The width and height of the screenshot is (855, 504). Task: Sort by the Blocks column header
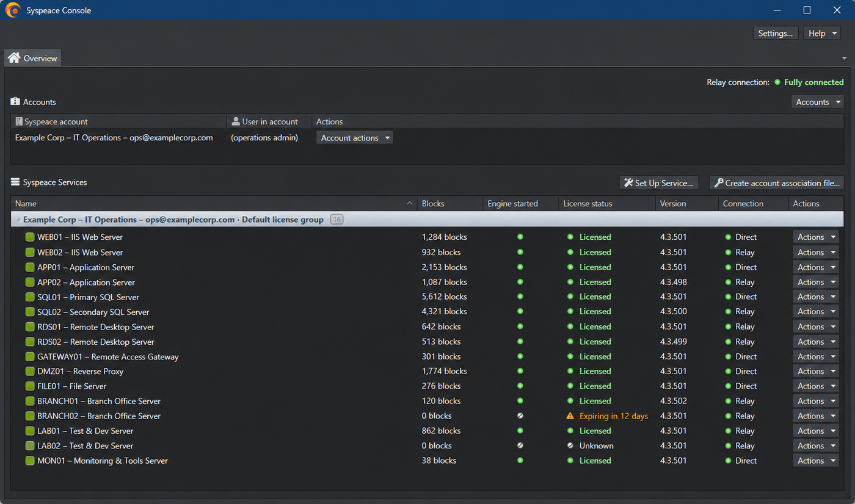tap(450, 204)
